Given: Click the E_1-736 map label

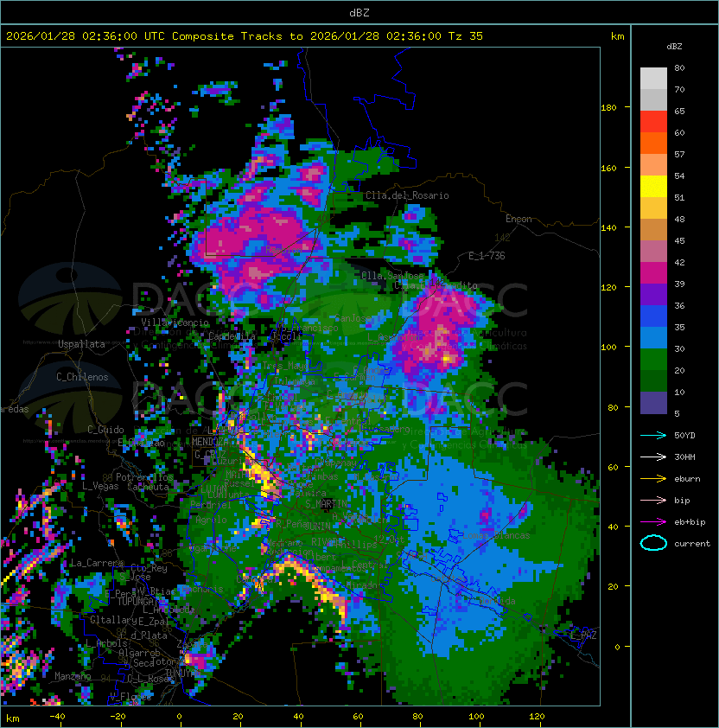Looking at the screenshot, I should click(487, 256).
